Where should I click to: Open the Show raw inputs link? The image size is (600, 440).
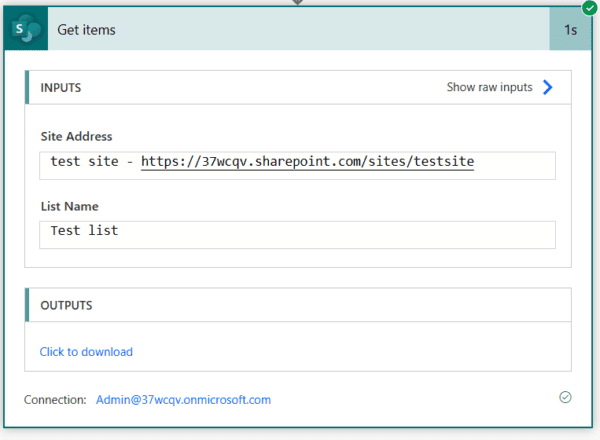pos(489,87)
